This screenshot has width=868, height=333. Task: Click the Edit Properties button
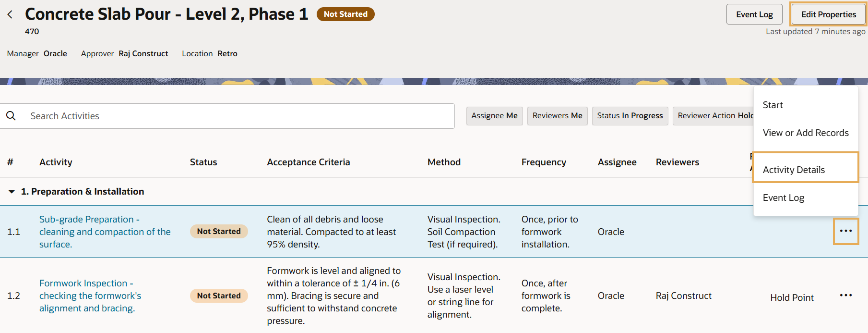click(x=828, y=14)
